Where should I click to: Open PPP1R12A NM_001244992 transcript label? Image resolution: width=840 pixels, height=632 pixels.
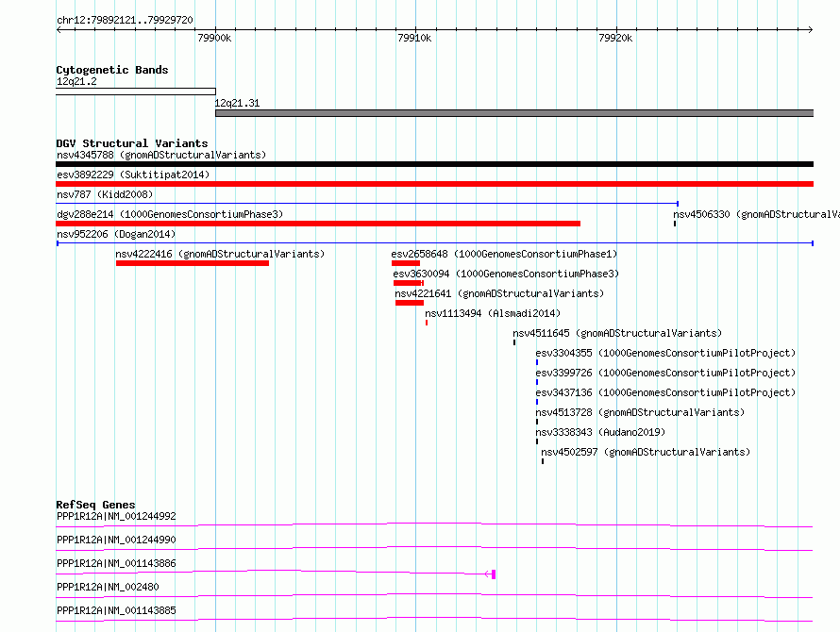point(116,516)
